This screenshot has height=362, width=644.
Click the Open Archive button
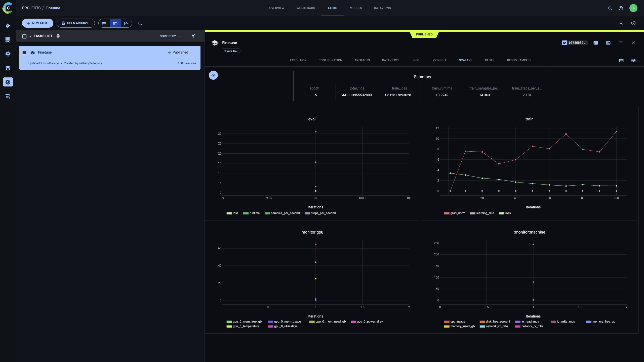click(75, 23)
